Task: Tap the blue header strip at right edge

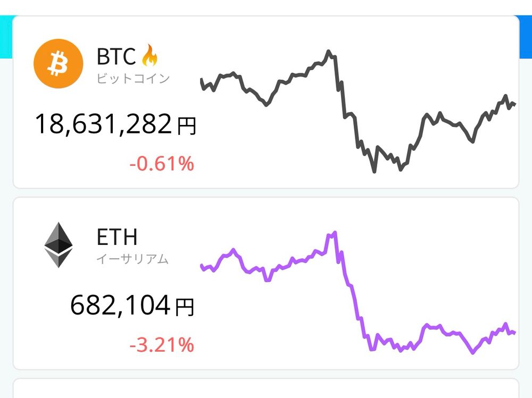Action: 525,37
